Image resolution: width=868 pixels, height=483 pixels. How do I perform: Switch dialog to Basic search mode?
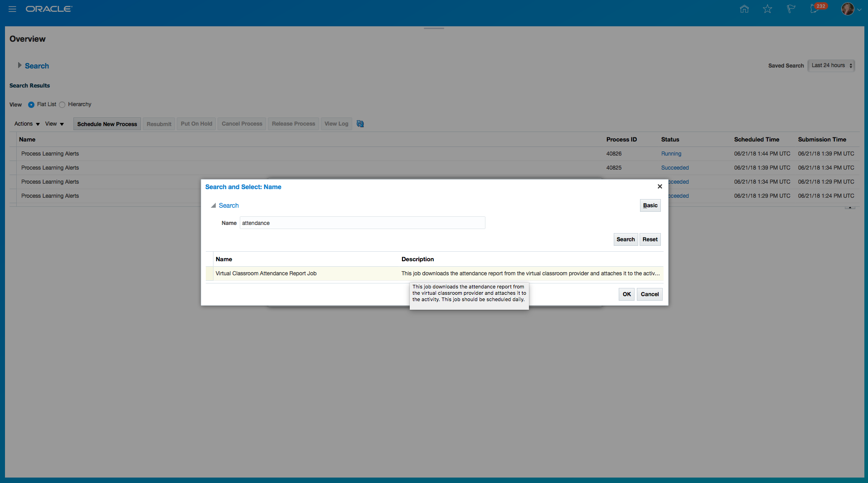point(650,205)
